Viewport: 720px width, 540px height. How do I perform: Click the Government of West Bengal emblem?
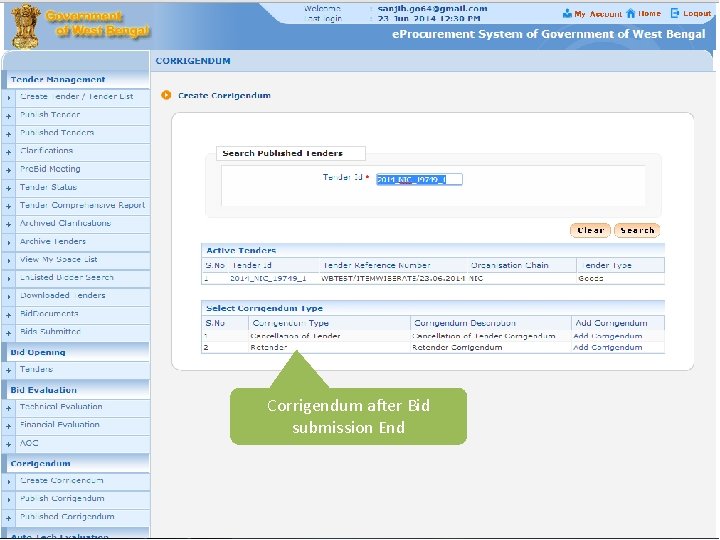25,26
